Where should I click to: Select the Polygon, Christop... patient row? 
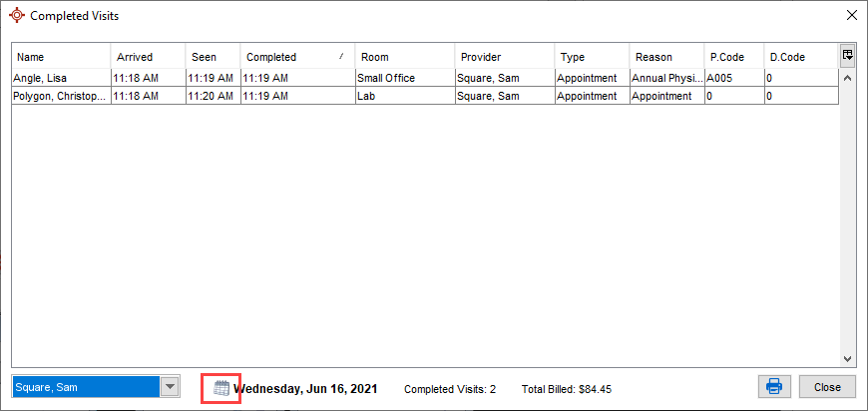coord(425,96)
